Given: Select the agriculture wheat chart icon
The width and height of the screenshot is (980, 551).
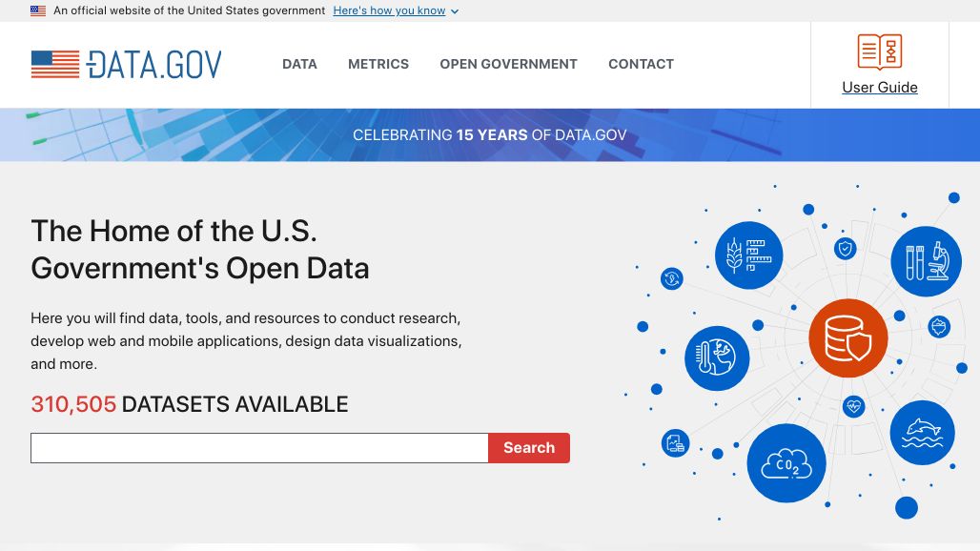Looking at the screenshot, I should pyautogui.click(x=748, y=255).
